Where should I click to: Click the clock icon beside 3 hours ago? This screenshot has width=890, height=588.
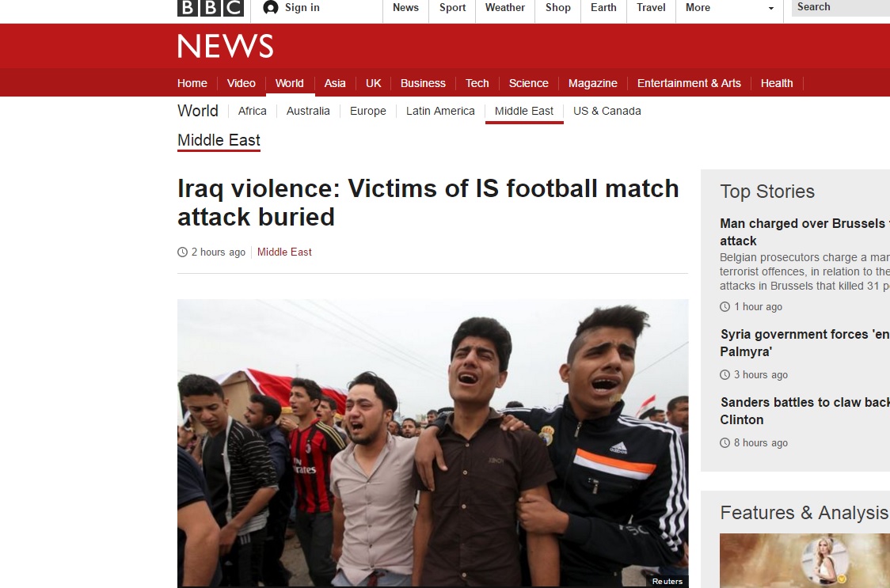point(725,375)
